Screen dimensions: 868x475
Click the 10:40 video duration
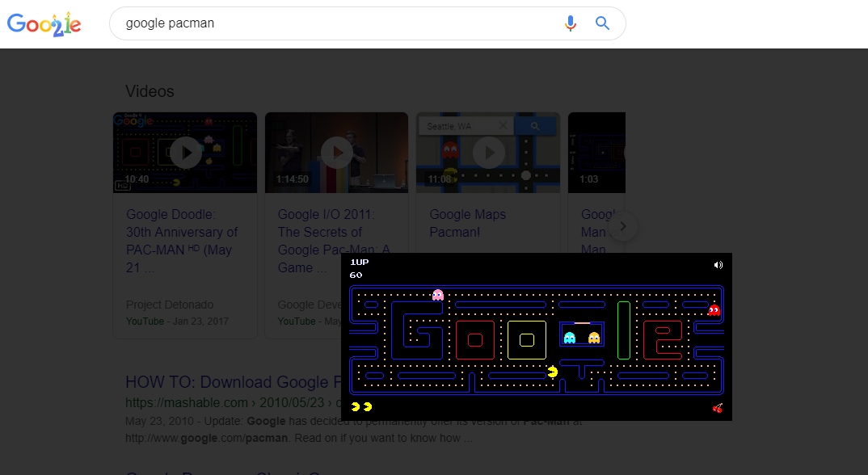pos(137,179)
